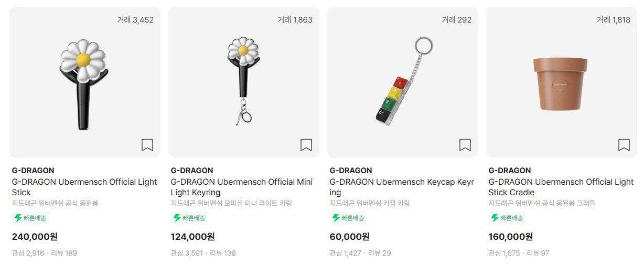Click the 160,000원 price of the cradle

(510, 237)
